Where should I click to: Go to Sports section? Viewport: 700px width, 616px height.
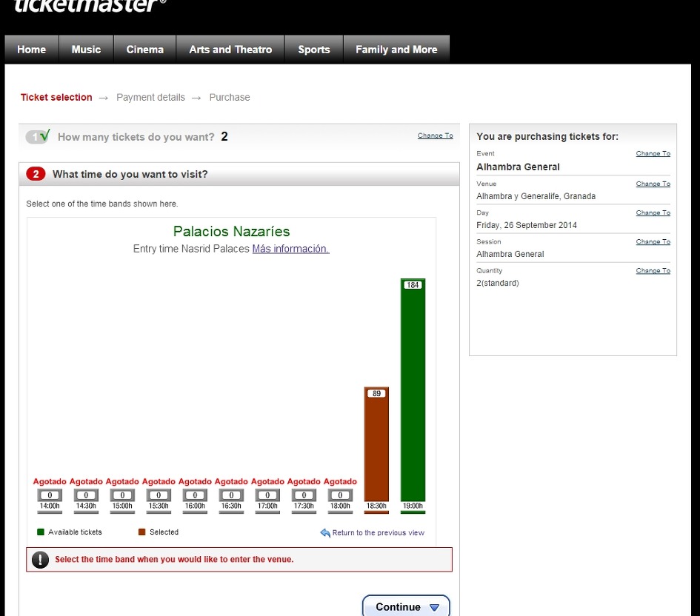tap(314, 50)
